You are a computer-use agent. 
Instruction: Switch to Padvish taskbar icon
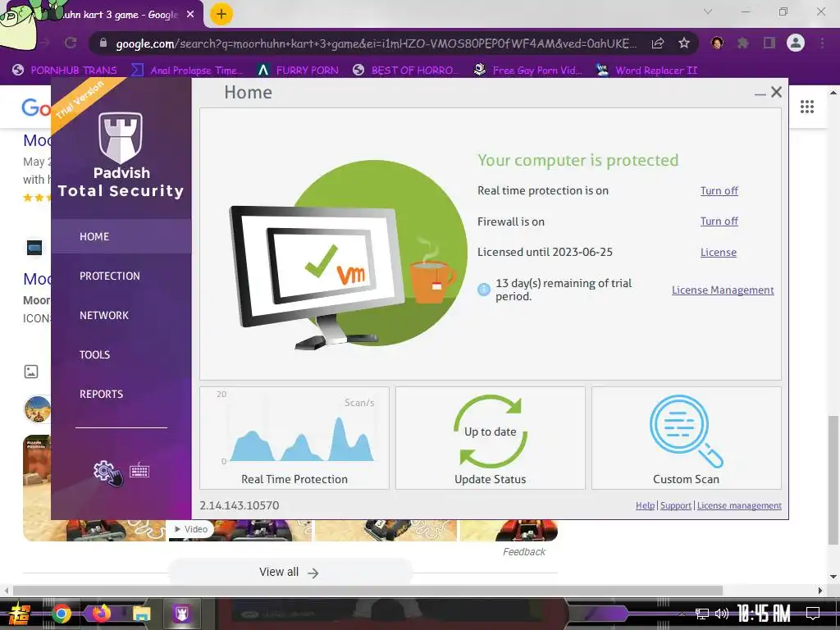(x=181, y=614)
